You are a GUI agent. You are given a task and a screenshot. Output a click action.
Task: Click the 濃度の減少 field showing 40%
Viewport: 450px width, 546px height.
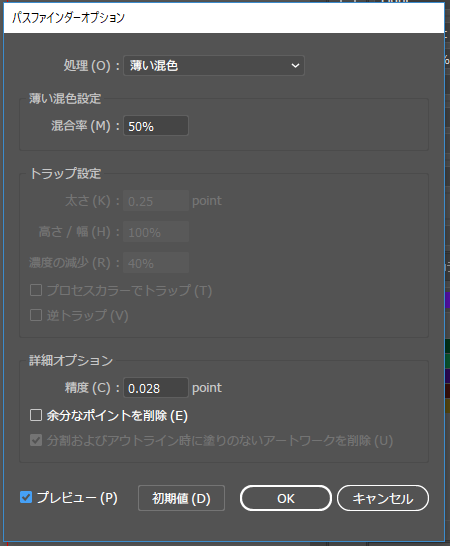coord(156,263)
